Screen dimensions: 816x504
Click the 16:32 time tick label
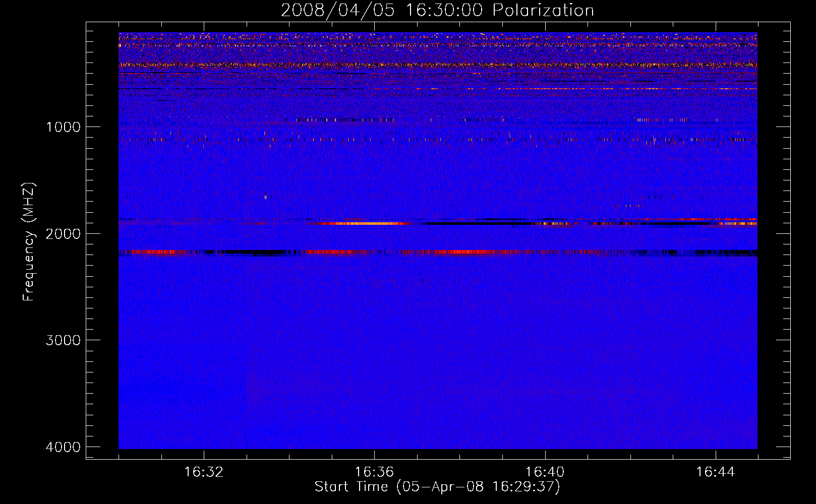204,472
